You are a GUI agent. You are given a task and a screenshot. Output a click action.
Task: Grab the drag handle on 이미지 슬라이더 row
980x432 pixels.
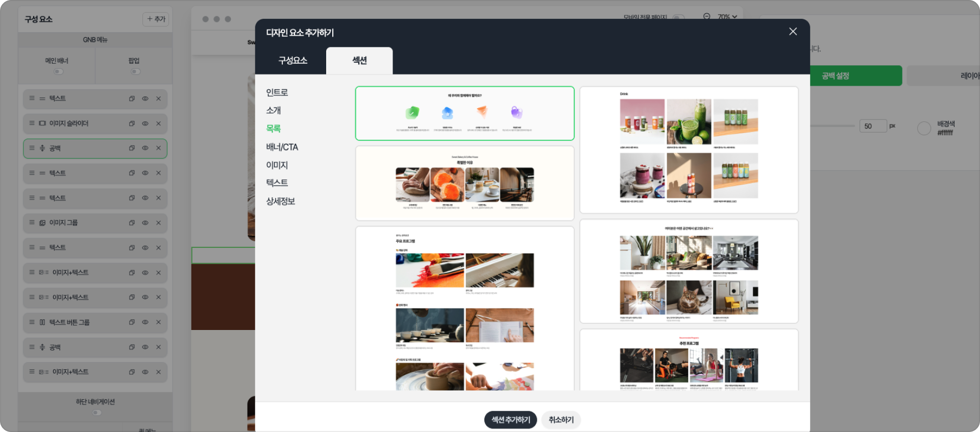coord(32,123)
